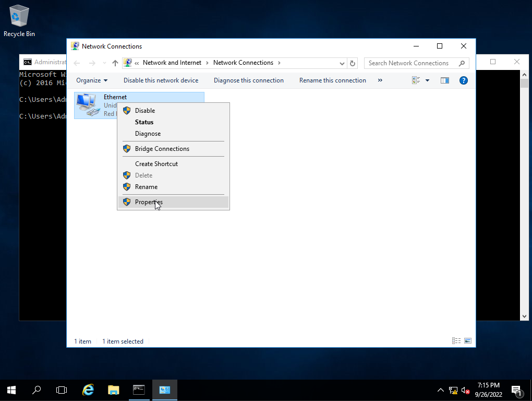Click the Back navigation arrow

pos(77,63)
